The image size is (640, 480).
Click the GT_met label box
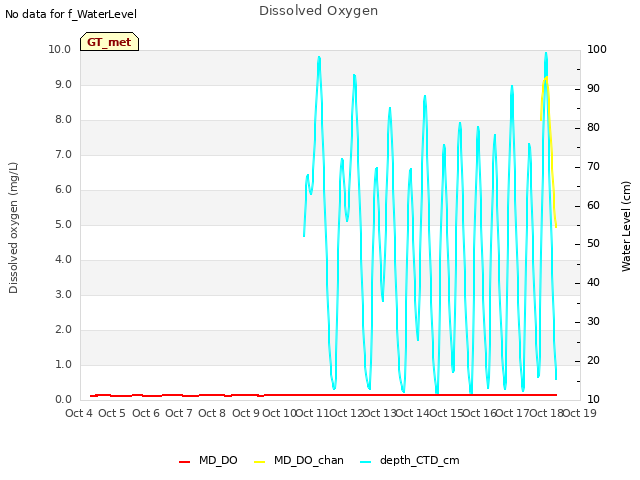[x=109, y=42]
